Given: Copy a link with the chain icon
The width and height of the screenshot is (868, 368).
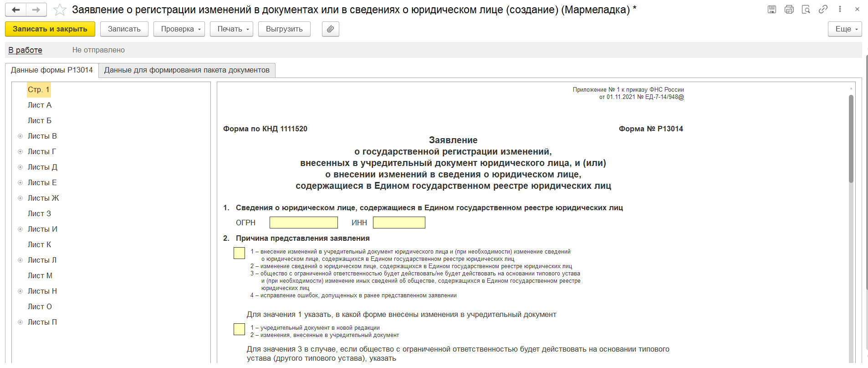Looking at the screenshot, I should 823,9.
